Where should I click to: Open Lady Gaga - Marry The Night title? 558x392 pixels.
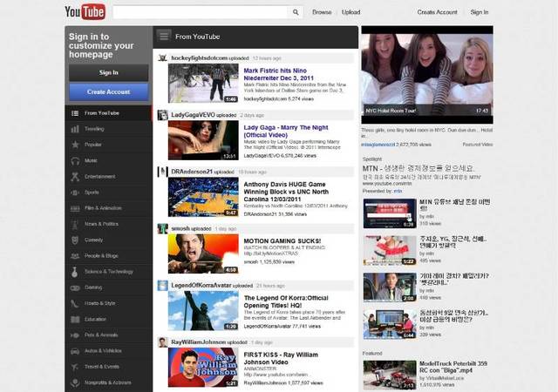[x=286, y=131]
